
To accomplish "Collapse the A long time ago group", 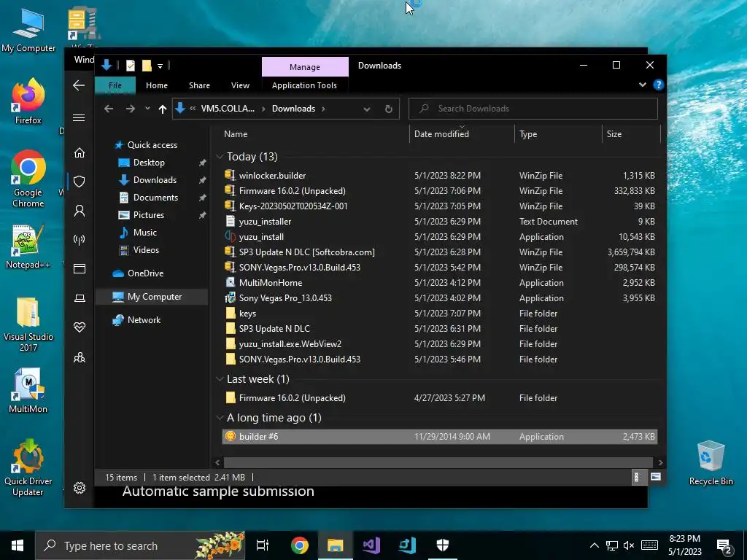I will 220,418.
